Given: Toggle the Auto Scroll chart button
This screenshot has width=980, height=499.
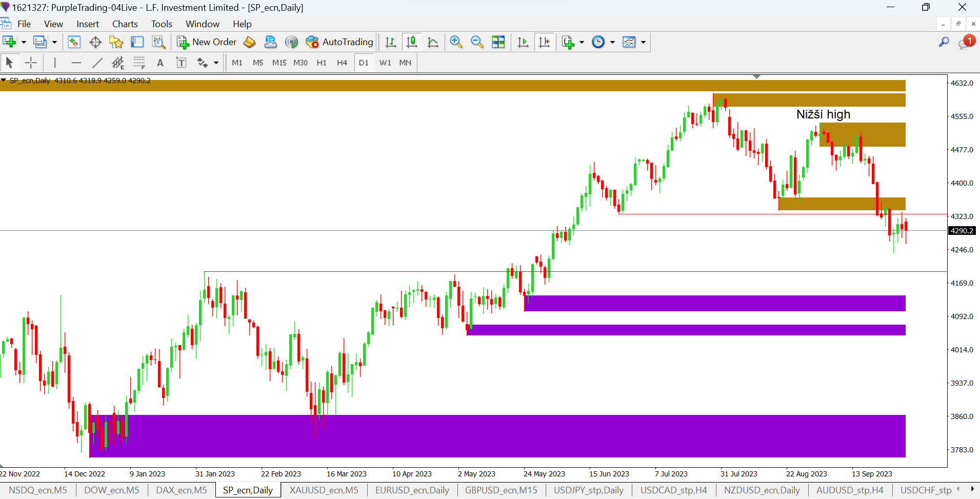Looking at the screenshot, I should coord(523,42).
